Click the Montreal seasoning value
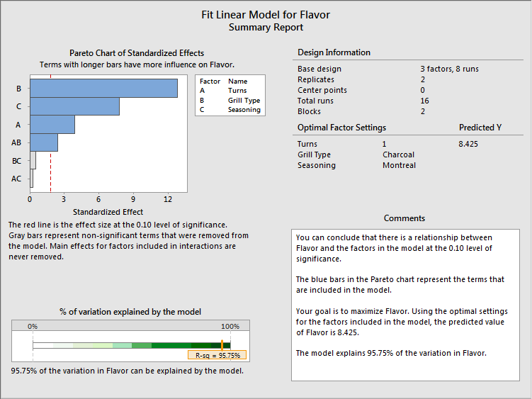 (399, 165)
